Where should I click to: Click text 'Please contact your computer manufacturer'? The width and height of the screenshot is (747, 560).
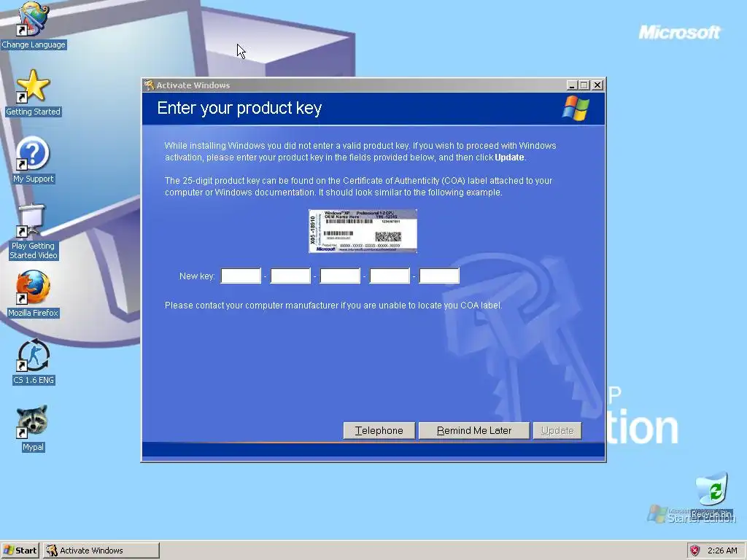pyautogui.click(x=252, y=306)
